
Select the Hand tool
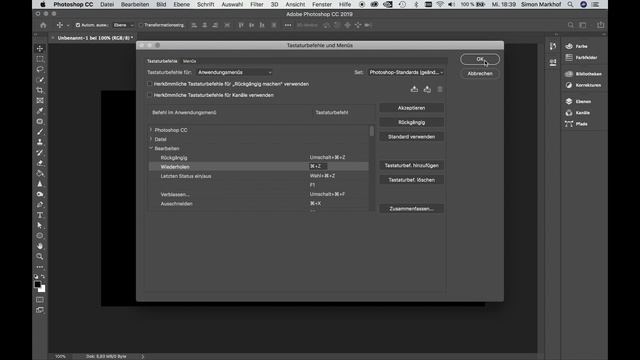(40, 246)
